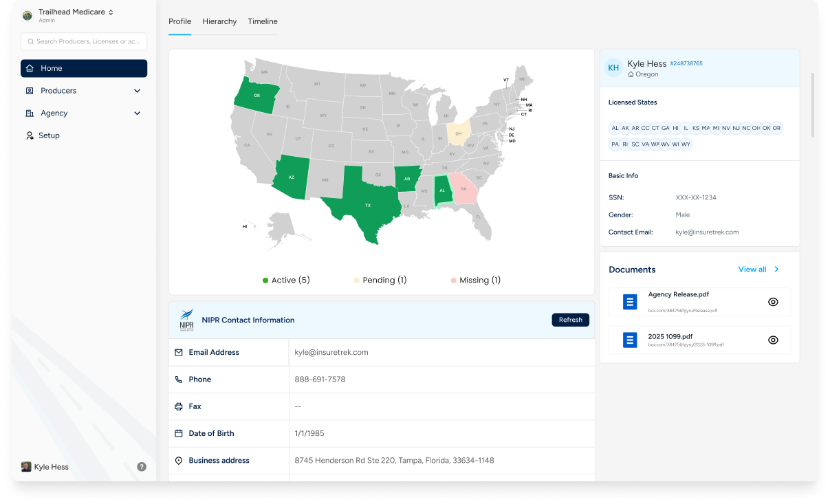Screen dimensions: 830x504
Task: Switch to the Hierarchy tab
Action: 219,21
